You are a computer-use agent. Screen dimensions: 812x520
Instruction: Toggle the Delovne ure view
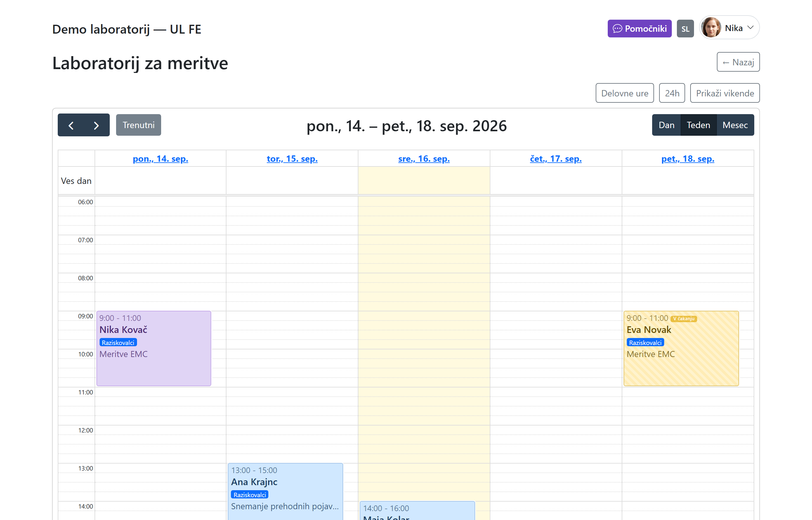[625, 93]
